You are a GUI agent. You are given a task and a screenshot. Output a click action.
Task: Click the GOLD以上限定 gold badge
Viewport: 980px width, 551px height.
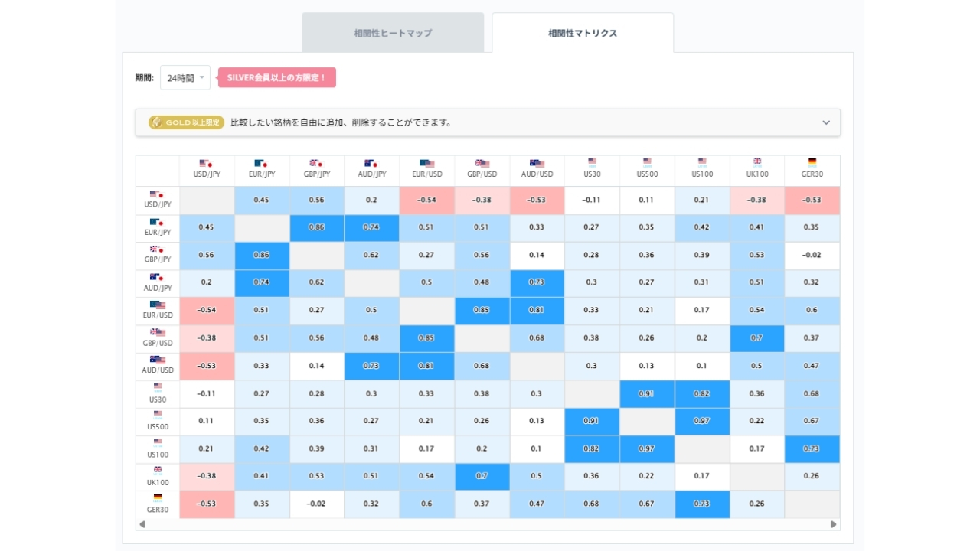click(x=187, y=122)
